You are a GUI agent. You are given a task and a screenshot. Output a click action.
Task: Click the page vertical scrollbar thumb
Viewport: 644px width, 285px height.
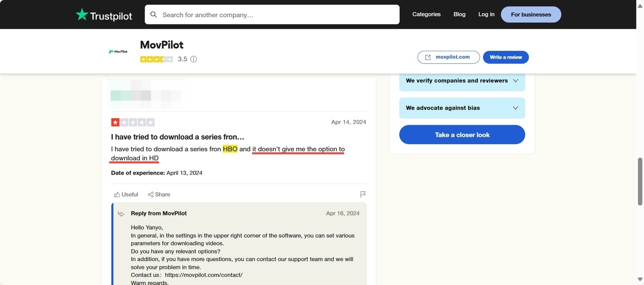pos(640,181)
